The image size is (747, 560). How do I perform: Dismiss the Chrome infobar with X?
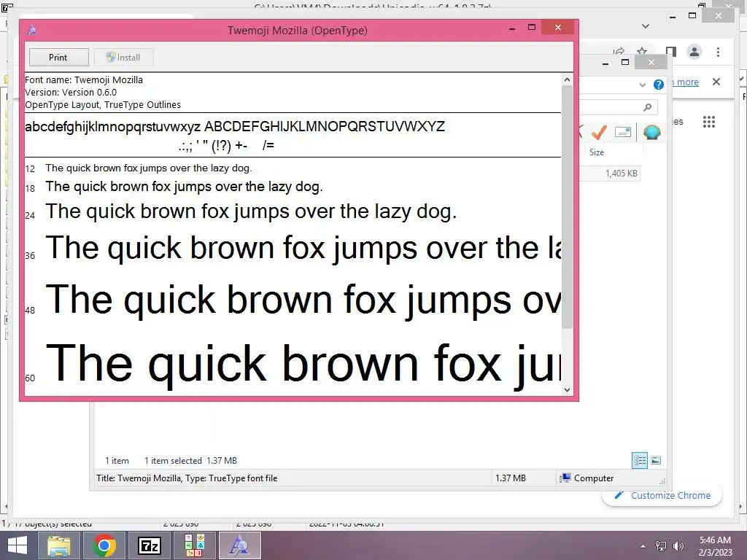click(x=716, y=82)
